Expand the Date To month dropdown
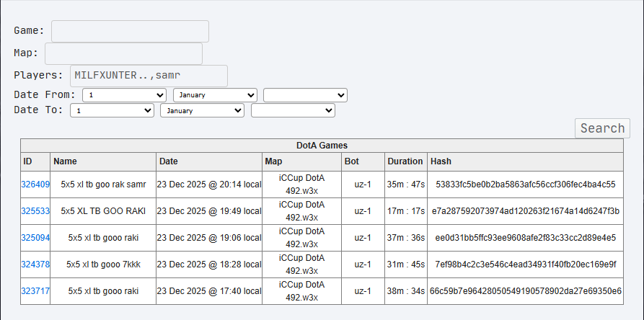This screenshot has width=644, height=320. pyautogui.click(x=203, y=111)
